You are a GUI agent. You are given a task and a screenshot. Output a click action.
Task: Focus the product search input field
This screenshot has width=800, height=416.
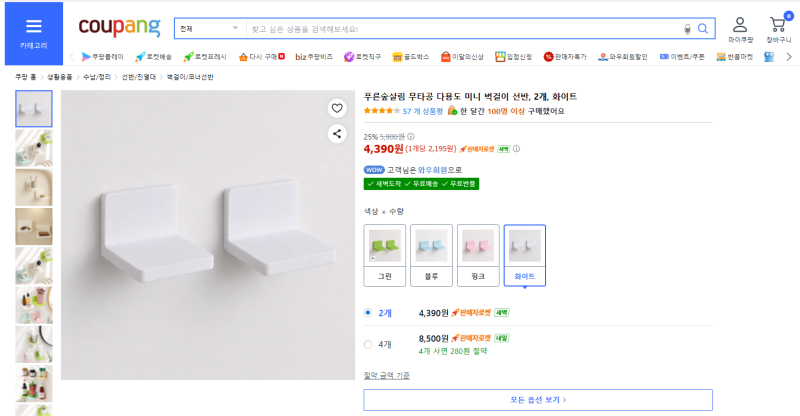tap(463, 29)
